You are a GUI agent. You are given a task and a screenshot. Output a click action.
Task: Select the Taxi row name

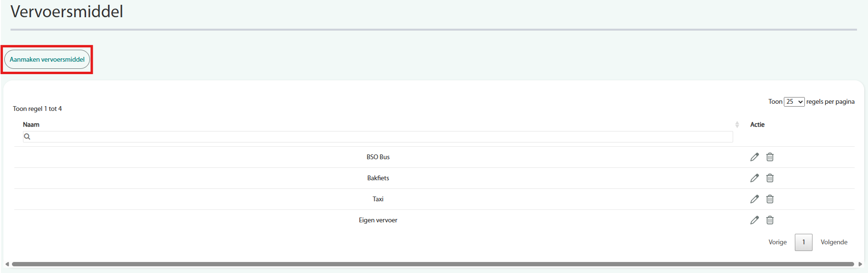point(378,199)
